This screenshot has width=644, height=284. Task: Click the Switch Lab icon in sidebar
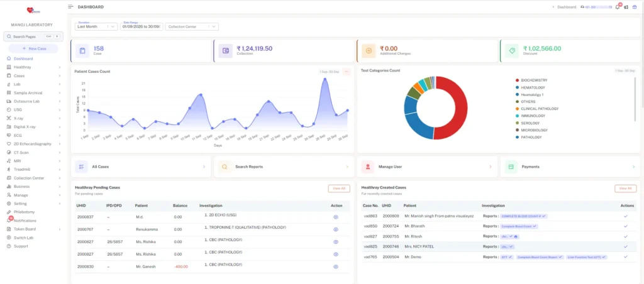(x=9, y=238)
